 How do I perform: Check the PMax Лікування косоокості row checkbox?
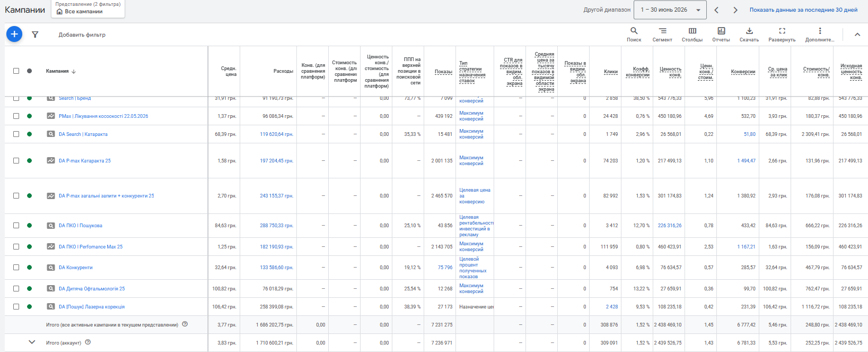16,116
